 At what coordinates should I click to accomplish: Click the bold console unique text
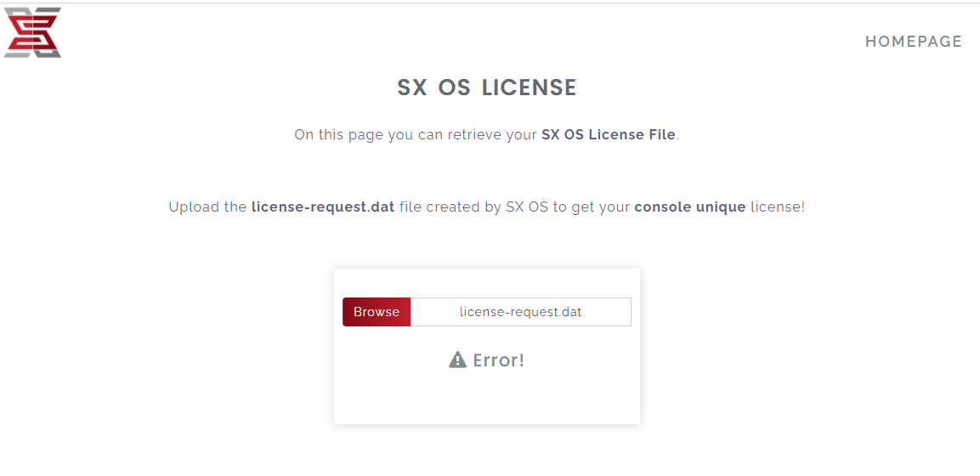pyautogui.click(x=690, y=207)
